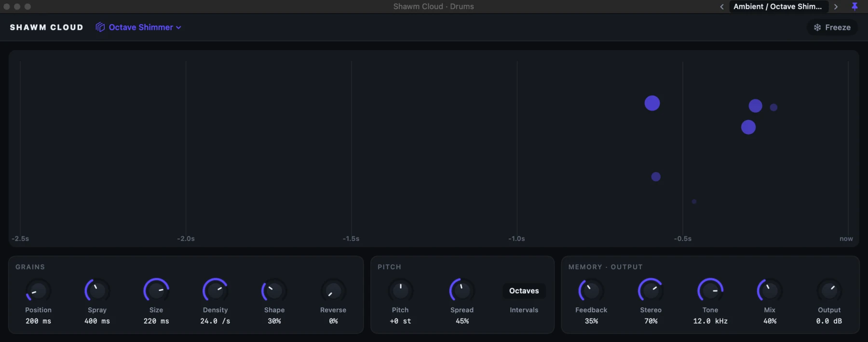Click the 24.0 /s Density value
This screenshot has height=342, width=868.
click(x=215, y=321)
